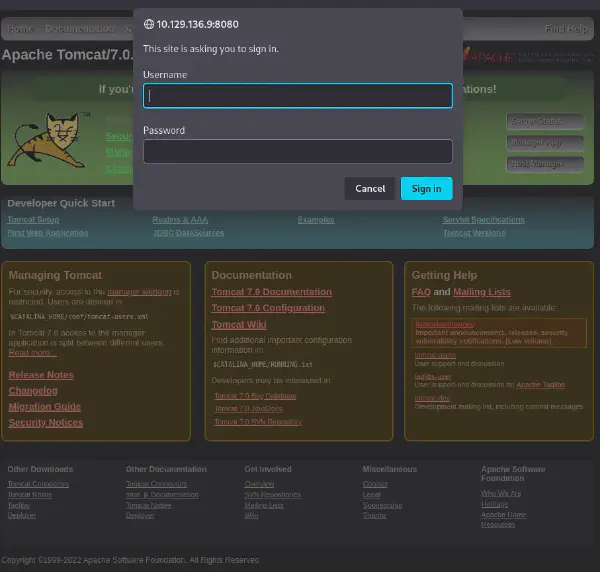Open the Manager App button
600x572 pixels.
[x=545, y=143]
